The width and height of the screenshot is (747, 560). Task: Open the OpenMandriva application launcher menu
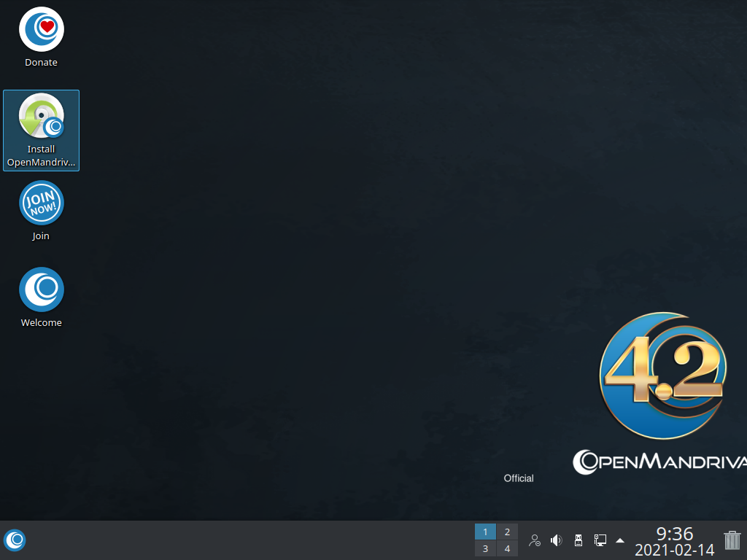[15, 540]
